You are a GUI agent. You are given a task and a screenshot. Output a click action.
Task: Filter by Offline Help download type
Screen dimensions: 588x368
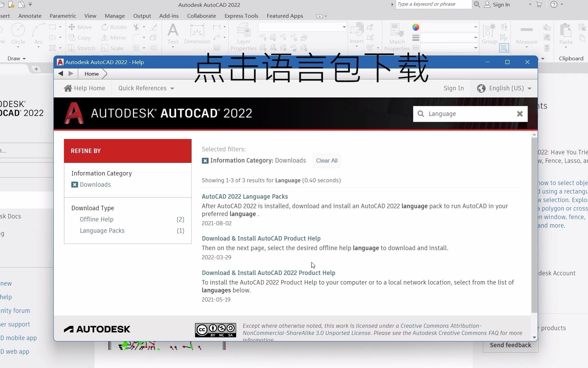tap(97, 219)
